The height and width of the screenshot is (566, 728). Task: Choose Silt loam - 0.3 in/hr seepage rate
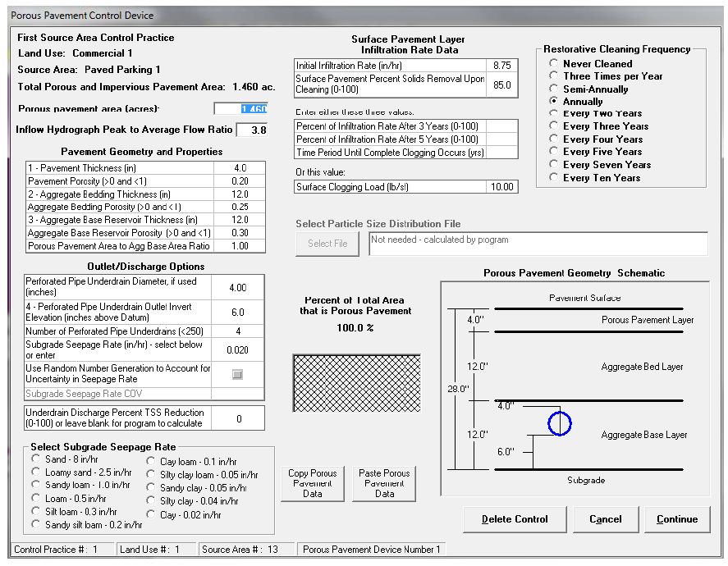[35, 511]
